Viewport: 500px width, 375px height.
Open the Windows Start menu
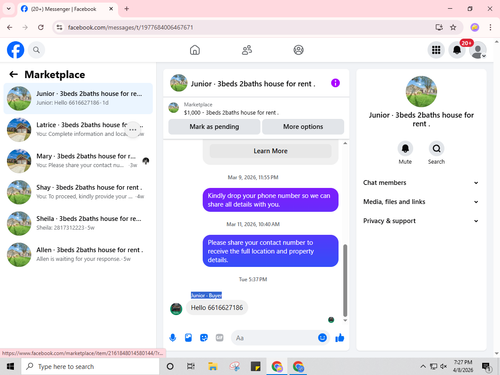pos(10,367)
